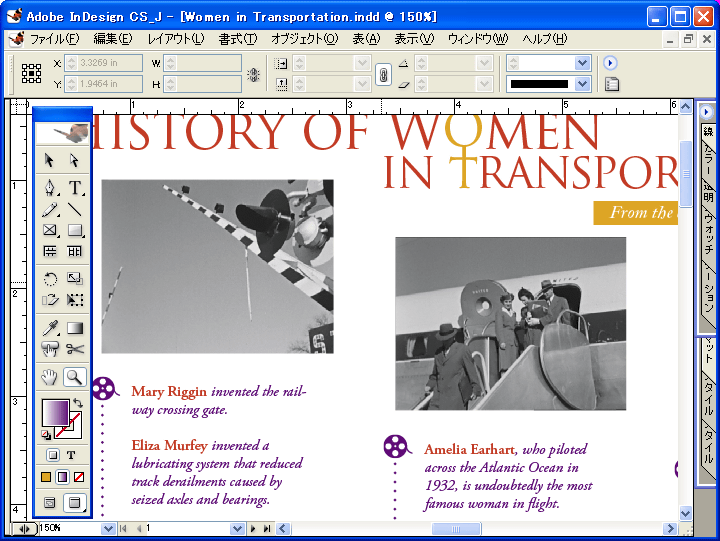This screenshot has width=720, height=541.
Task: Go to the previous page button
Action: (x=137, y=529)
